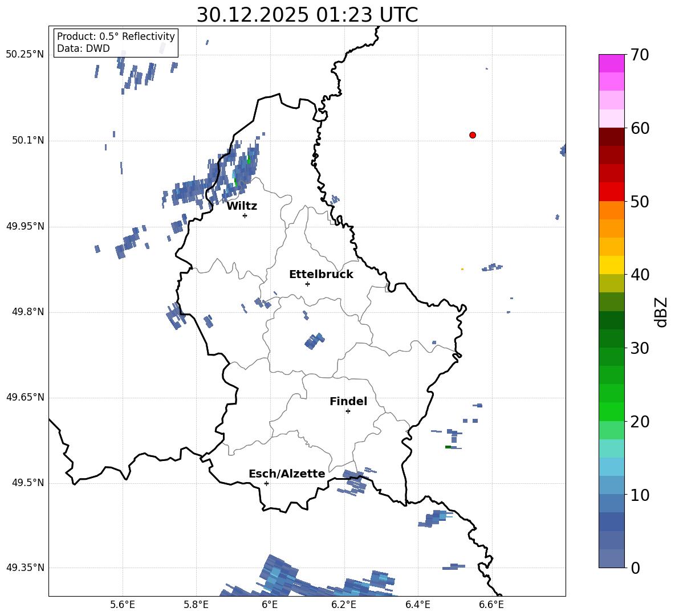Click the 40 tick on colorbar

pos(640,275)
